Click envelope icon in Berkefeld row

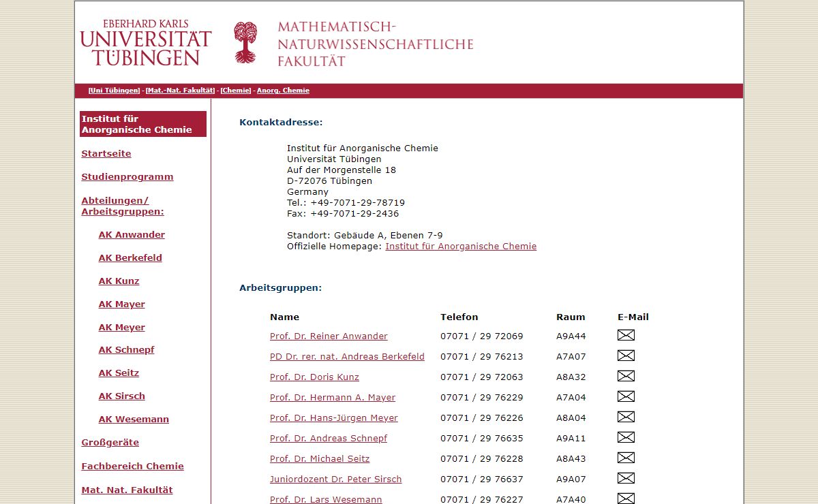pos(626,356)
